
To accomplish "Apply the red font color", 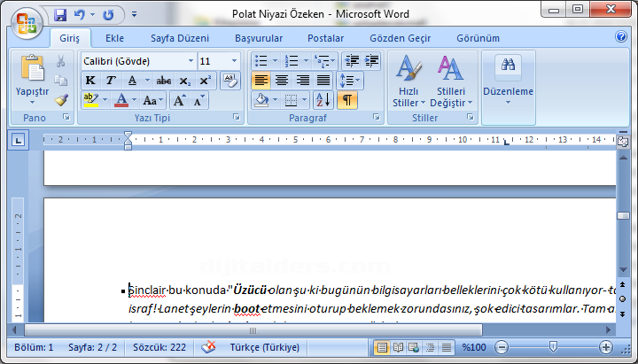I will (121, 100).
